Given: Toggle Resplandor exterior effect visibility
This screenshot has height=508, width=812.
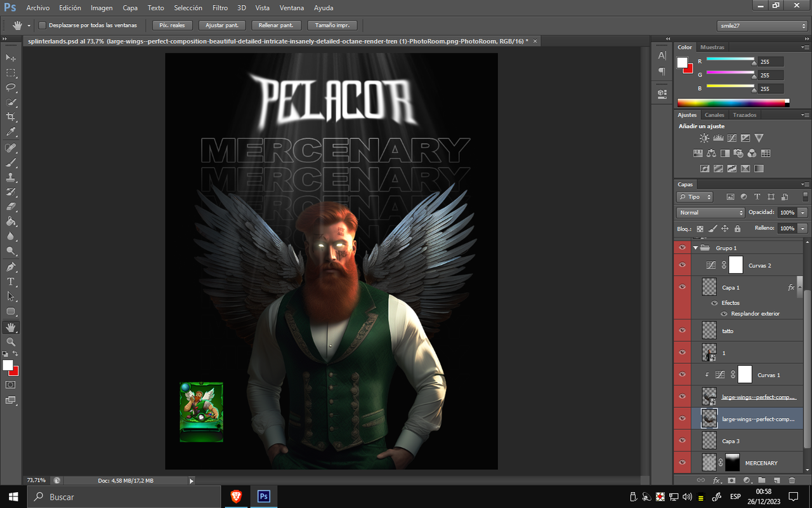Looking at the screenshot, I should point(724,314).
